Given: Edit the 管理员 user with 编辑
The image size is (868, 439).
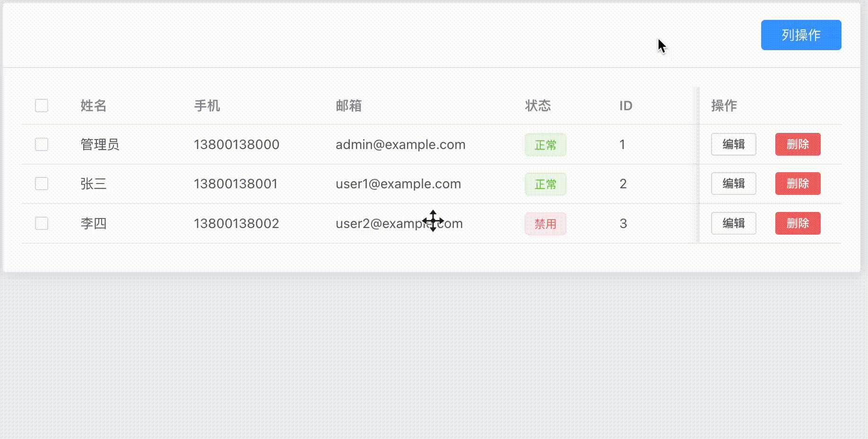Looking at the screenshot, I should point(733,144).
